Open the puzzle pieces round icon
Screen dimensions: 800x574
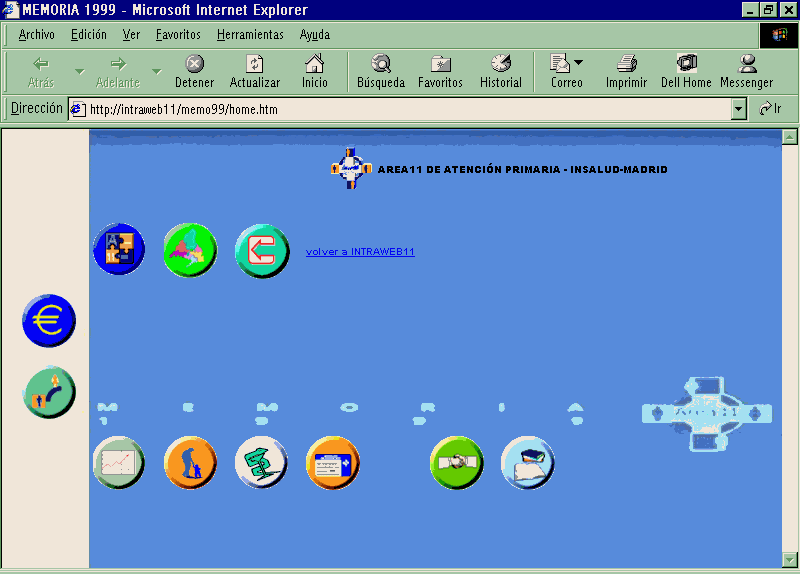point(119,250)
